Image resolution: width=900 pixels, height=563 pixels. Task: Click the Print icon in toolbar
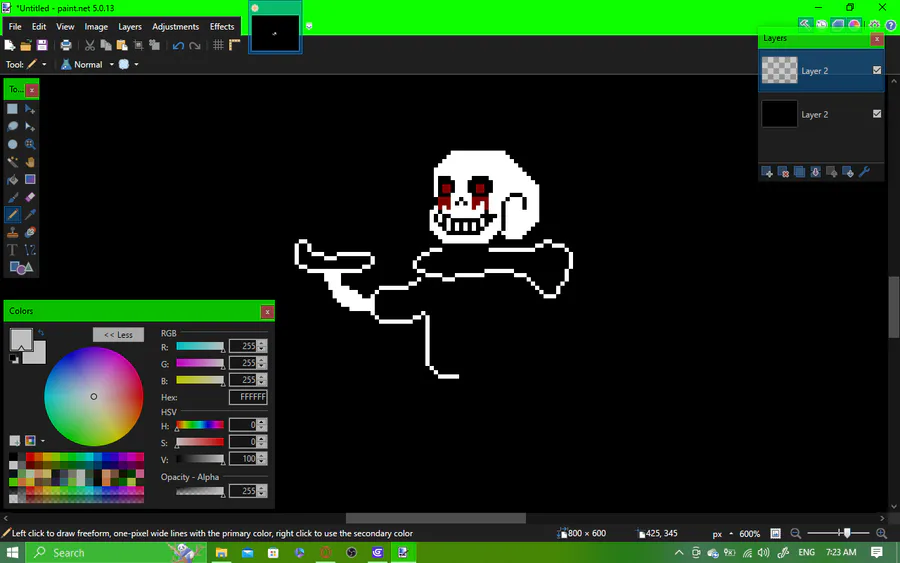coord(66,45)
